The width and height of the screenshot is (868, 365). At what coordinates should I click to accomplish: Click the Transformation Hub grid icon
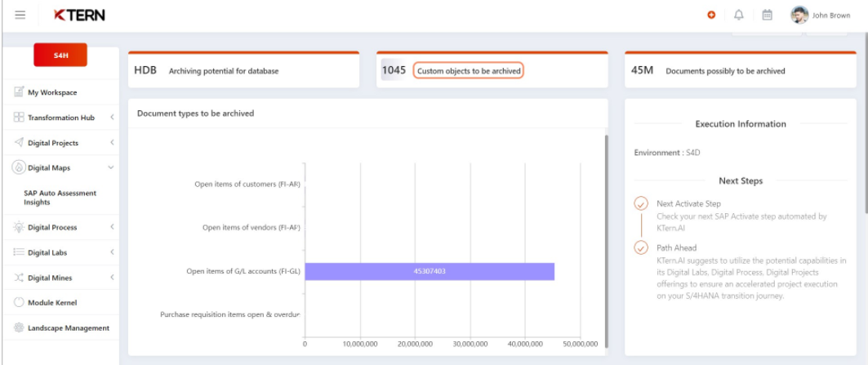(19, 118)
